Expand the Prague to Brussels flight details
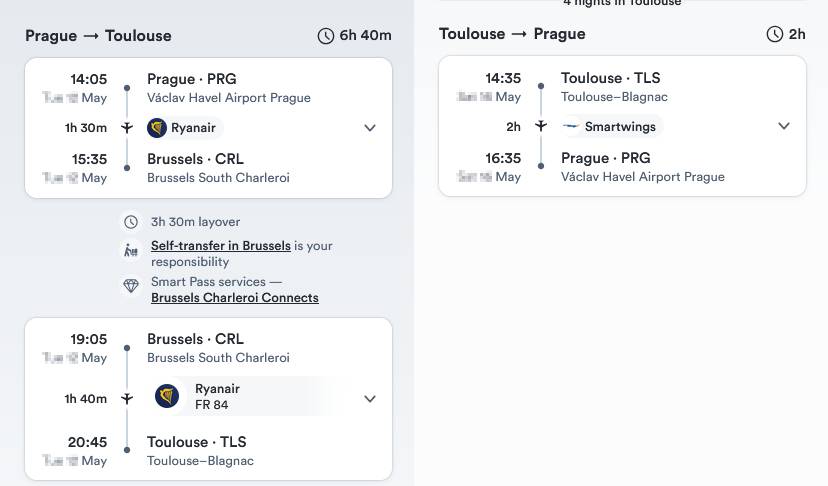Viewport: 828px width, 486px height. [x=370, y=128]
